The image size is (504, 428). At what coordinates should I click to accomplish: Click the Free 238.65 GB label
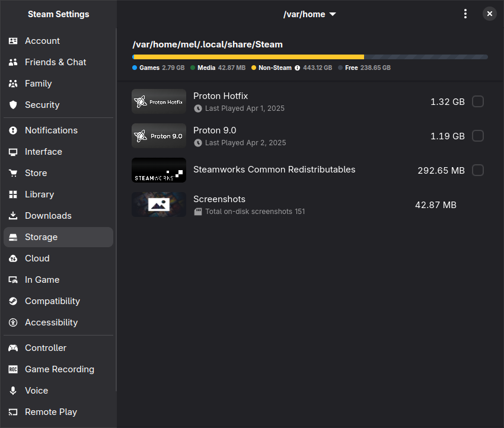368,68
